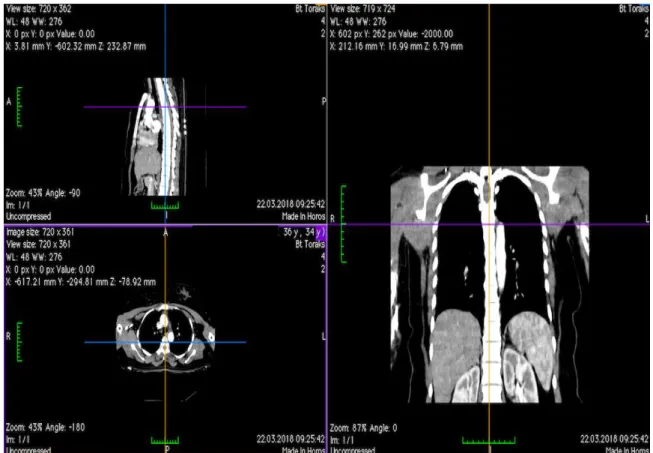The width and height of the screenshot is (653, 453).
Task: Click 'View size: 720 x 361' text in axial pane
Action: click(x=38, y=244)
